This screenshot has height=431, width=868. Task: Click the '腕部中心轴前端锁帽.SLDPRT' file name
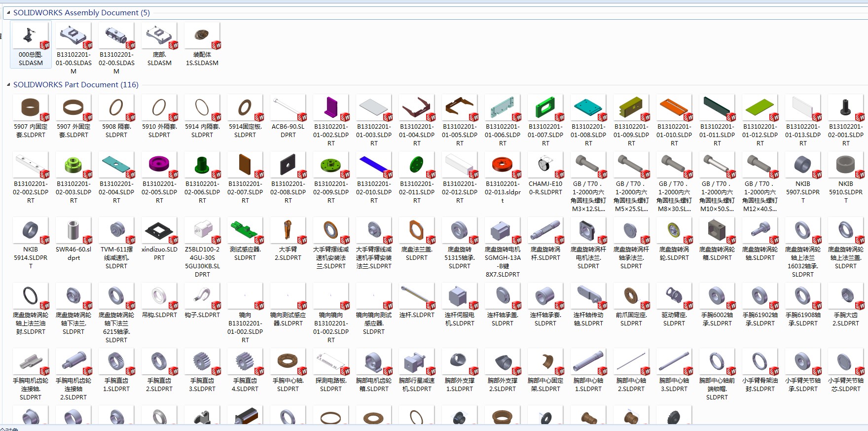click(717, 389)
